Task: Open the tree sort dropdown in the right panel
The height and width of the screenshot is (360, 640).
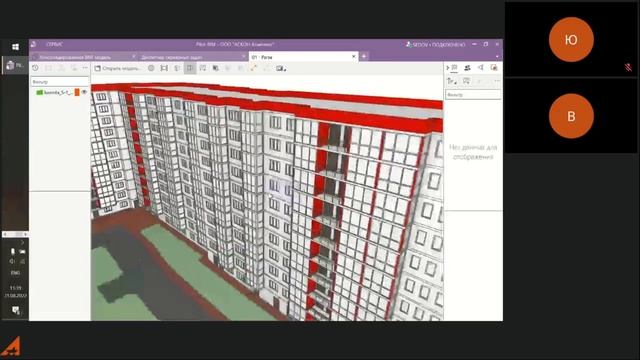Action: (452, 81)
